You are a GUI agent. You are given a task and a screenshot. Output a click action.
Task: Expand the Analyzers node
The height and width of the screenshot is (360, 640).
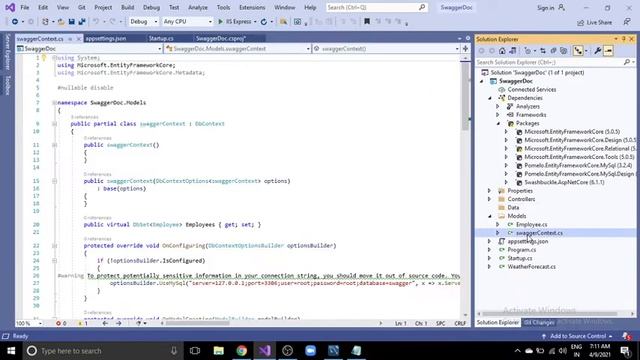(498, 107)
